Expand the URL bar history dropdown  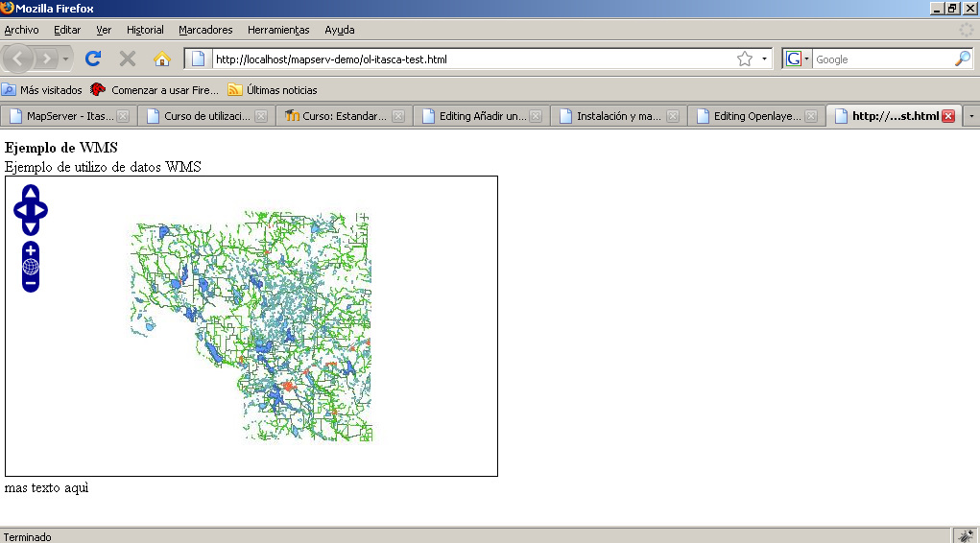pyautogui.click(x=764, y=59)
